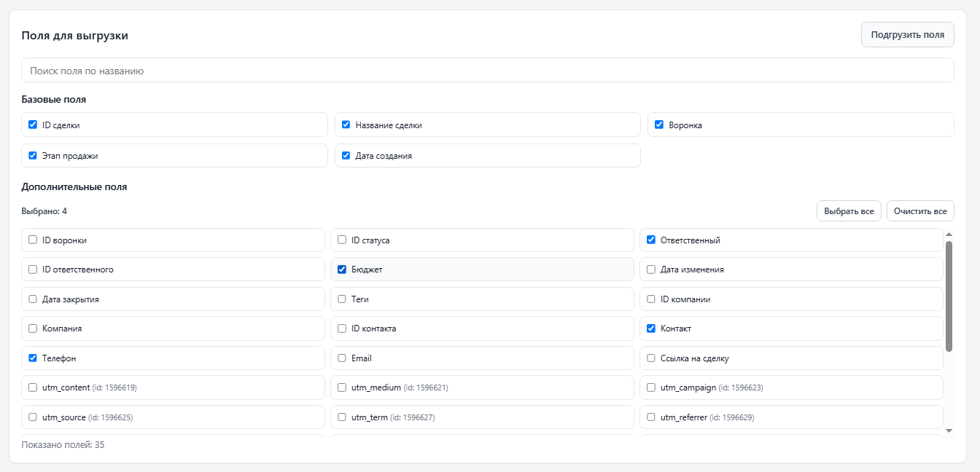This screenshot has width=980, height=472.
Task: Click the scrollbar down arrow
Action: (949, 431)
